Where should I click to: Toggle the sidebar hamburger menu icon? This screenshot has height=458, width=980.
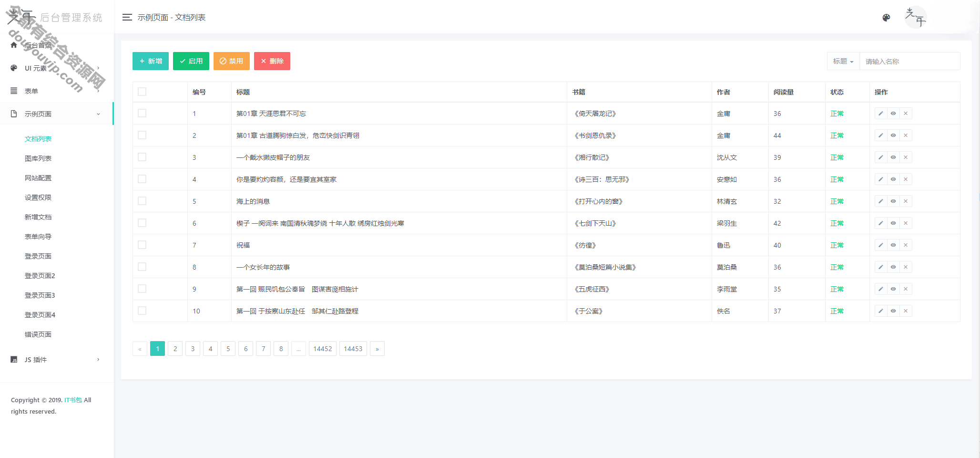[127, 17]
